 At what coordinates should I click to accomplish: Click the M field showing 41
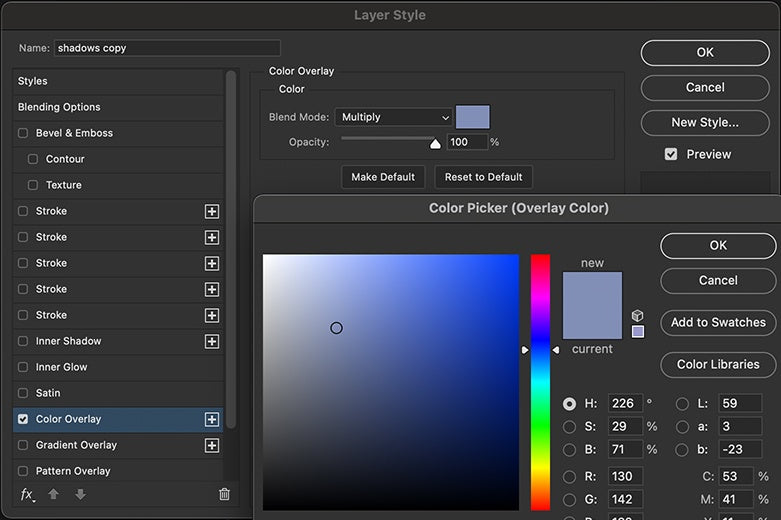[x=736, y=499]
